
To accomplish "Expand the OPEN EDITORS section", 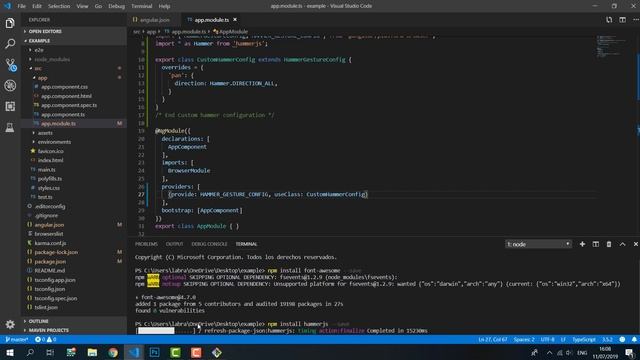I will pos(74,31).
